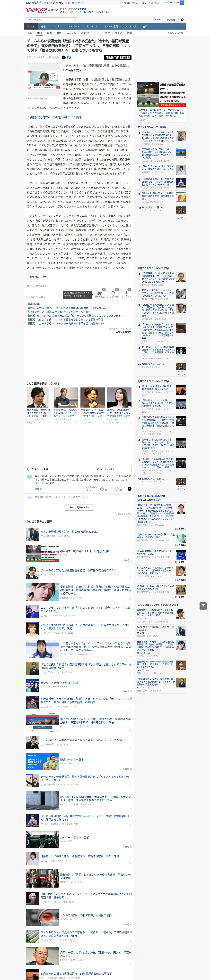The height and width of the screenshot is (980, 210).
Task: Select the 経済 category
Action: pos(59,33)
